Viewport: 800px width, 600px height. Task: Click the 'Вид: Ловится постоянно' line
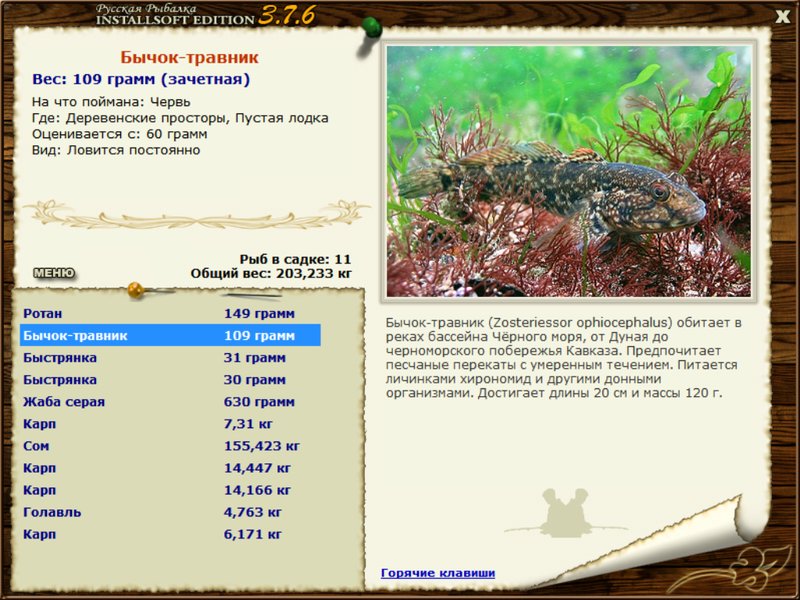tap(116, 150)
